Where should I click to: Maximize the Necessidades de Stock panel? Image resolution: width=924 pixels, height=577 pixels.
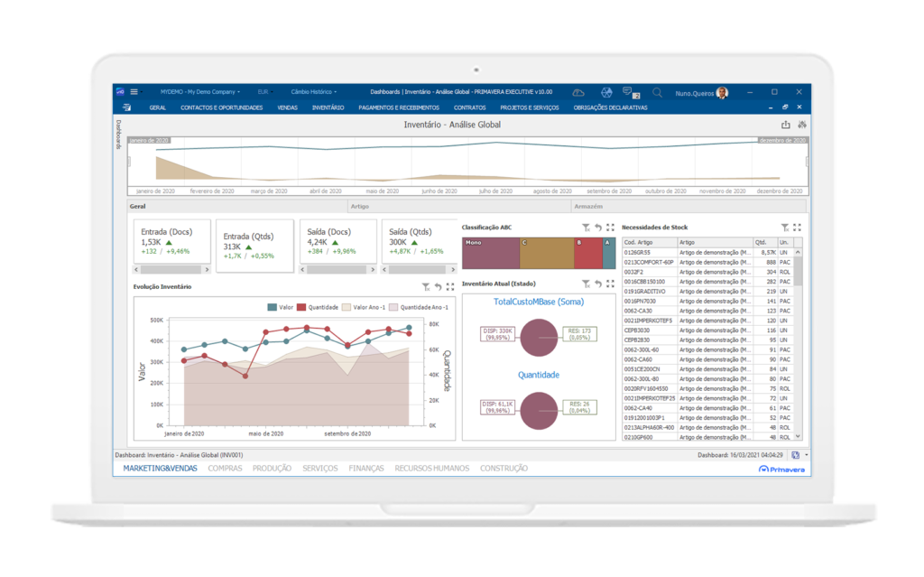798,228
